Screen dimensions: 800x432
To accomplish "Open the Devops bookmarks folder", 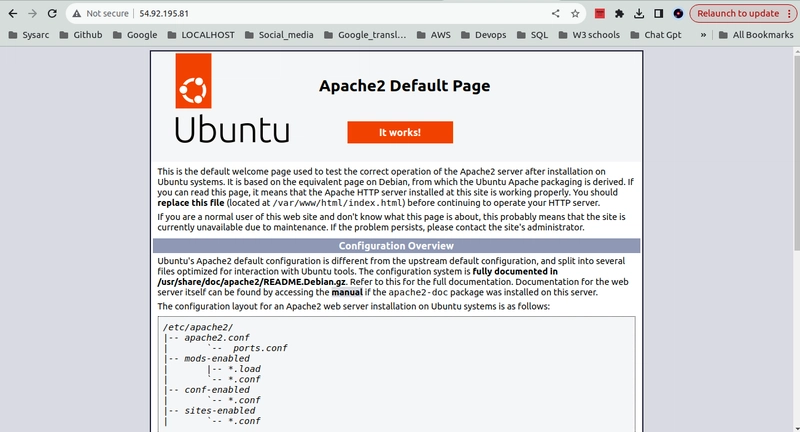I will point(484,35).
